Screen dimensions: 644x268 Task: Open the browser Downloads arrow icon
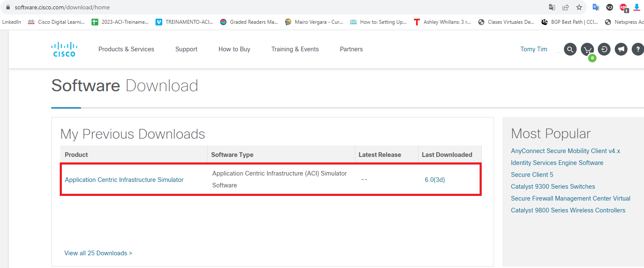[x=636, y=7]
